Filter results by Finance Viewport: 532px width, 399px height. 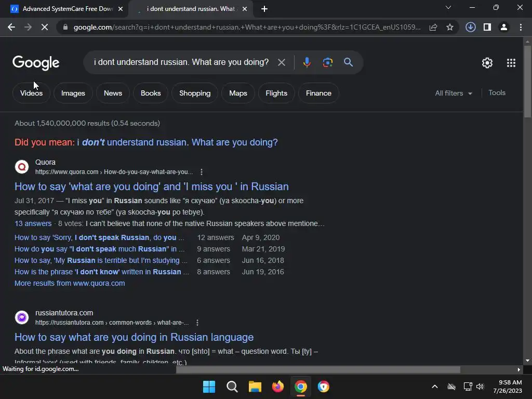[x=318, y=93]
